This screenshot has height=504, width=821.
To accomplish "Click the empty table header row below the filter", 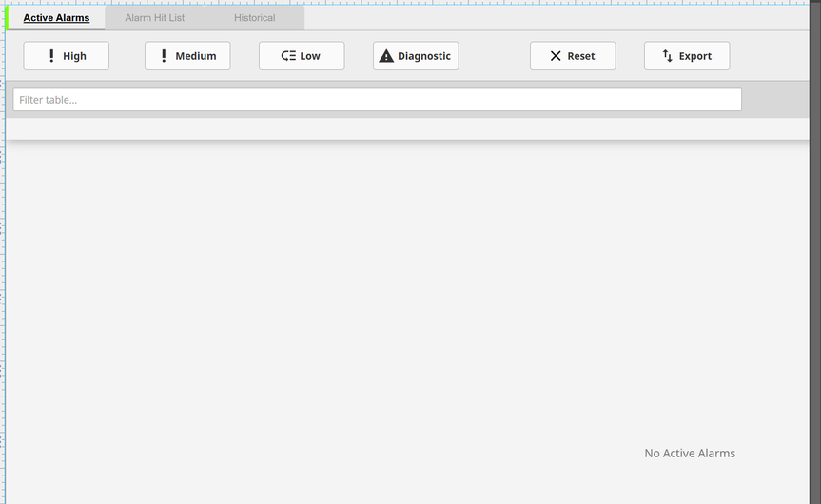I will pyautogui.click(x=407, y=128).
